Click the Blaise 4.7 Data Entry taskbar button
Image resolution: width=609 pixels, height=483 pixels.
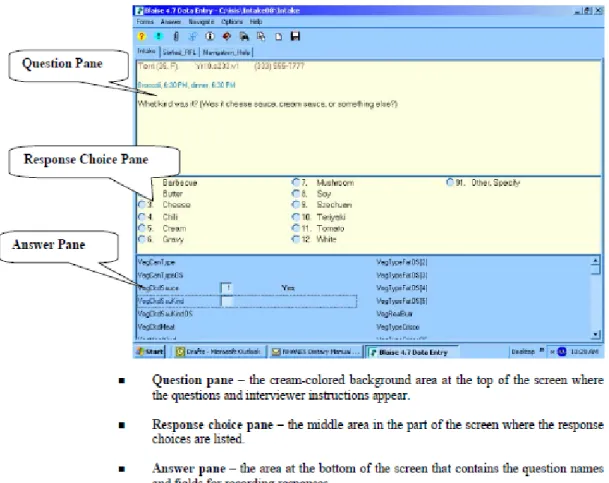pyautogui.click(x=412, y=352)
